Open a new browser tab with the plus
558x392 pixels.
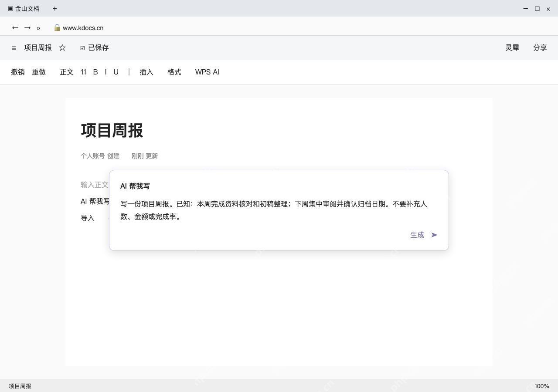pyautogui.click(x=54, y=9)
